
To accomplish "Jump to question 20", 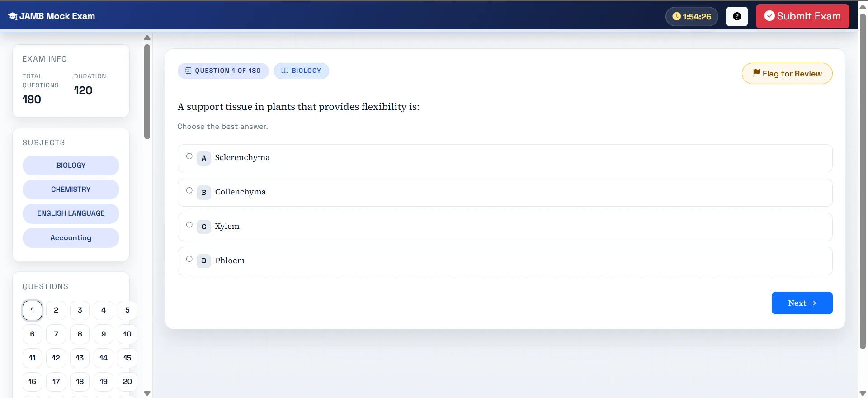I will [x=127, y=382].
